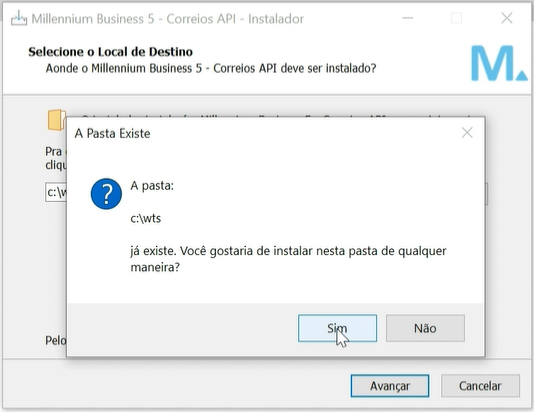This screenshot has width=534, height=412.
Task: Confirm installation by clicking Sim
Action: (337, 328)
